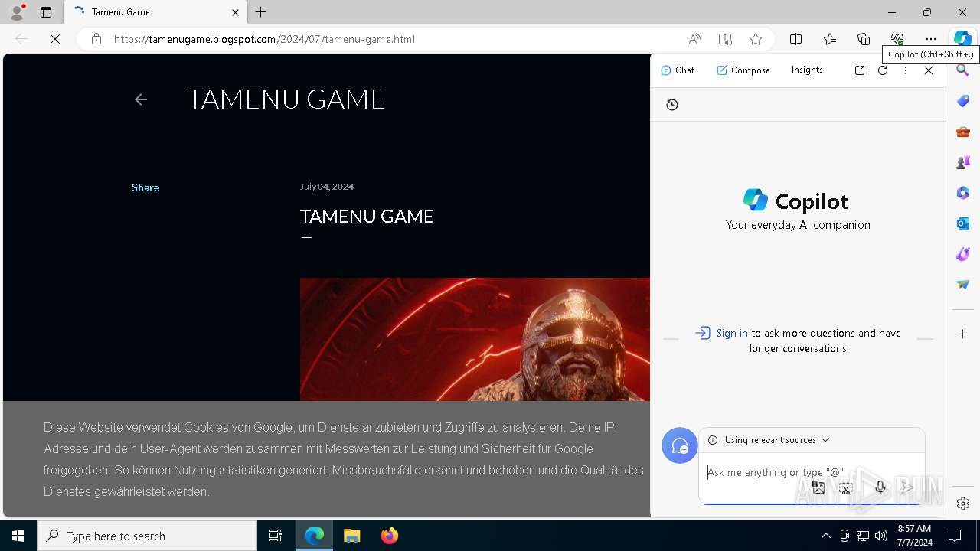Open the tab actions menu icon
The width and height of the screenshot is (980, 551).
[x=46, y=12]
